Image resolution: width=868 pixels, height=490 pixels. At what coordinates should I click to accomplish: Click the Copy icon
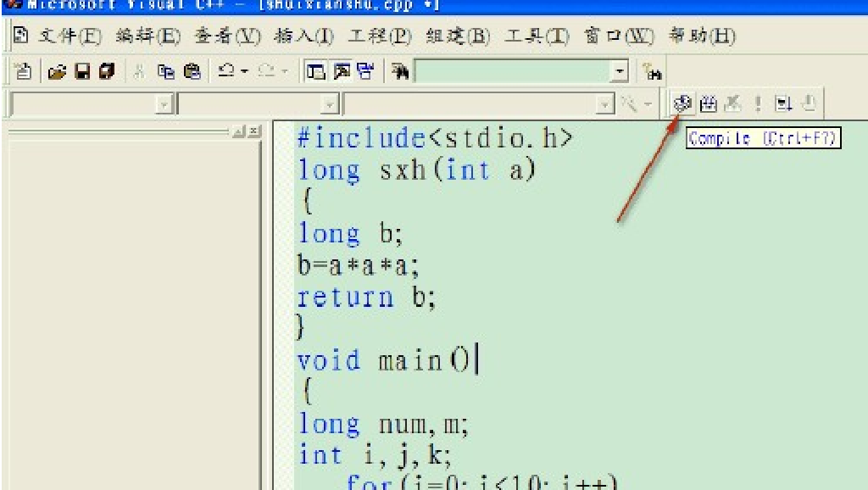pos(166,71)
